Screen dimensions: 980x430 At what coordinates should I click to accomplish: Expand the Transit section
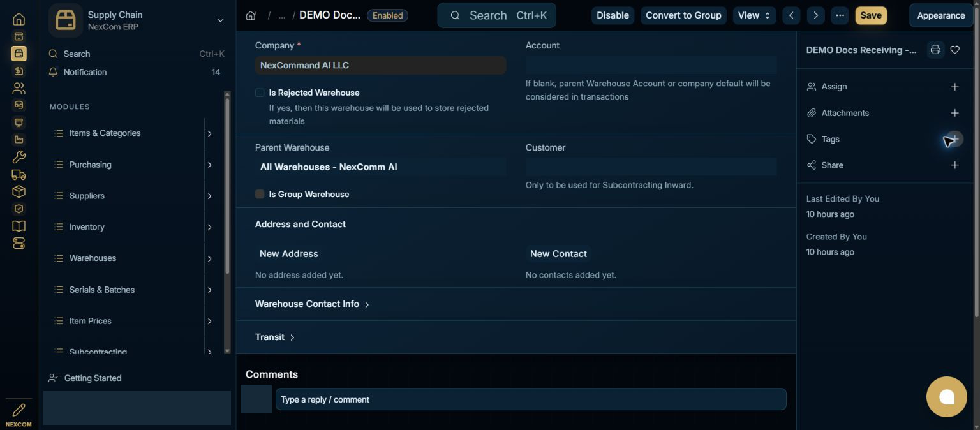coord(275,337)
